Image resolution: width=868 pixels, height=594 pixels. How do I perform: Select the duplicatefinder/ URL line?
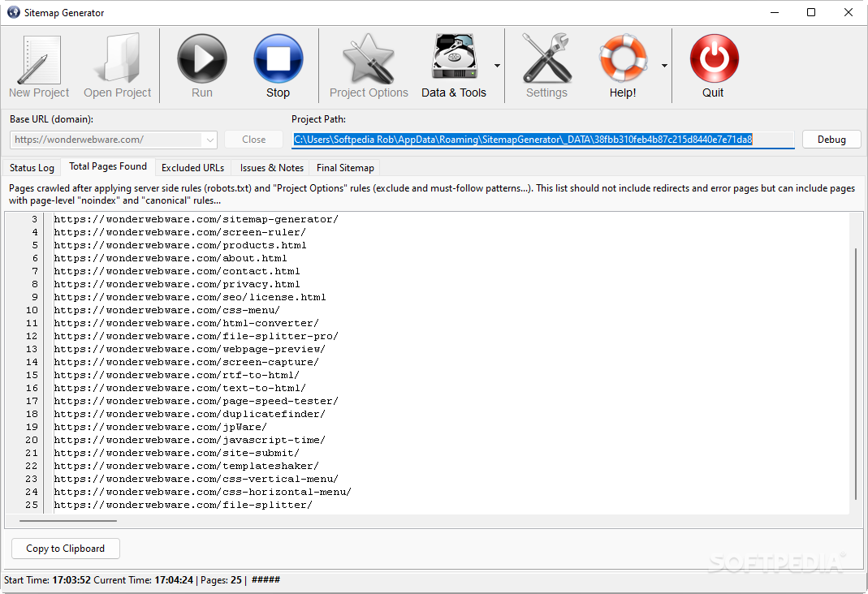(x=190, y=414)
